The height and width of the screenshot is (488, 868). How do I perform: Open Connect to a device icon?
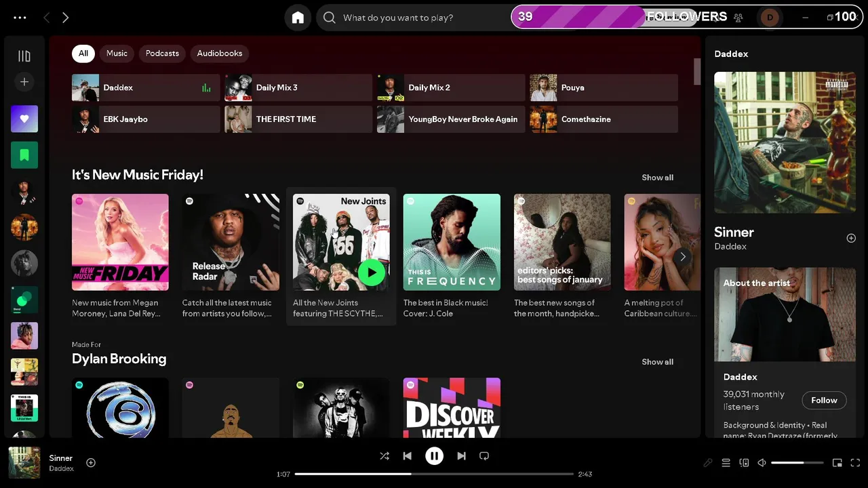click(744, 463)
